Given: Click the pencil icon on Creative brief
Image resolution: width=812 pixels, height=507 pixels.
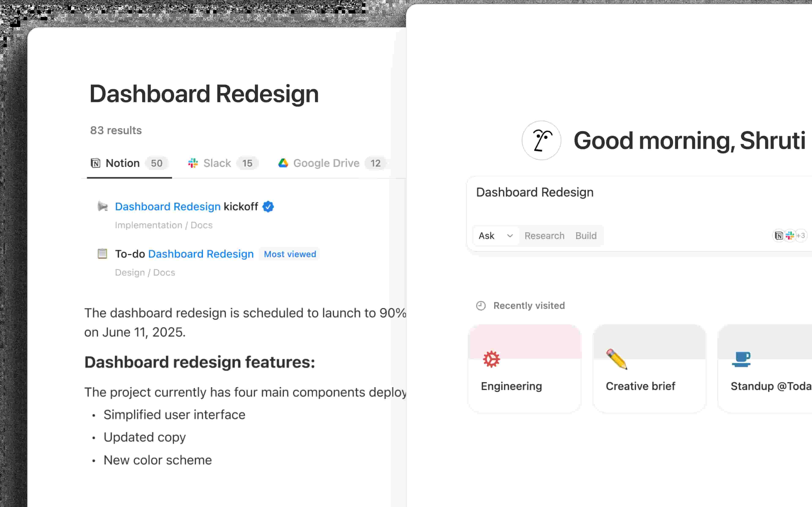Looking at the screenshot, I should (x=616, y=359).
